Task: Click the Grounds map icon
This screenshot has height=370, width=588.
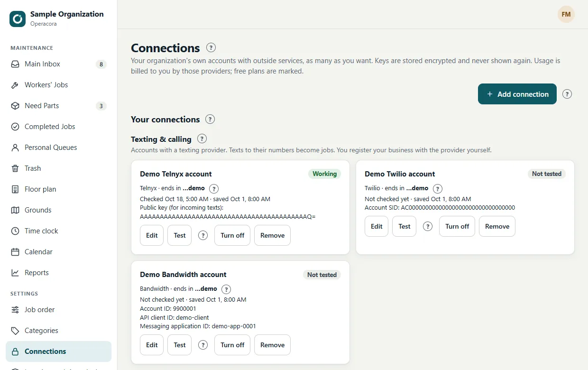Action: [15, 210]
